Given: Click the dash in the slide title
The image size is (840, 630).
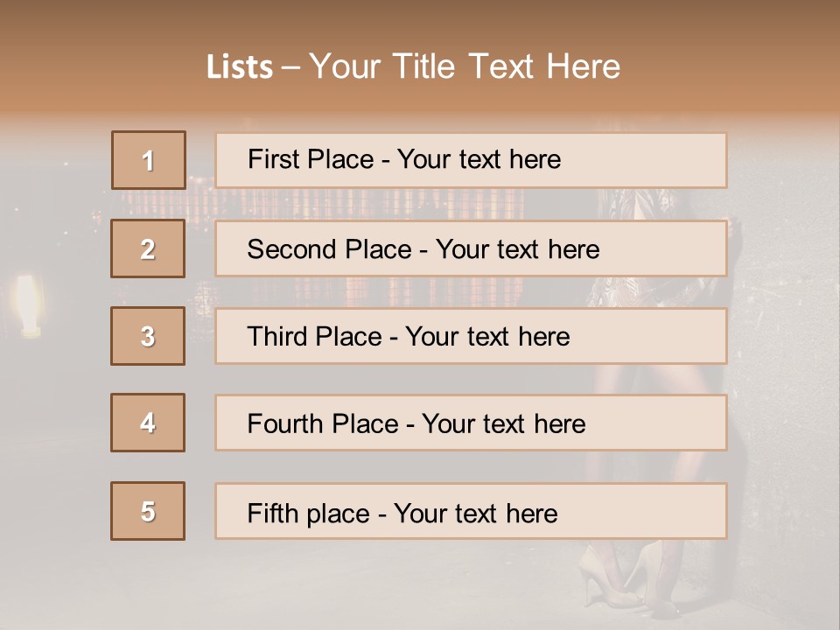Looking at the screenshot, I should click(290, 67).
